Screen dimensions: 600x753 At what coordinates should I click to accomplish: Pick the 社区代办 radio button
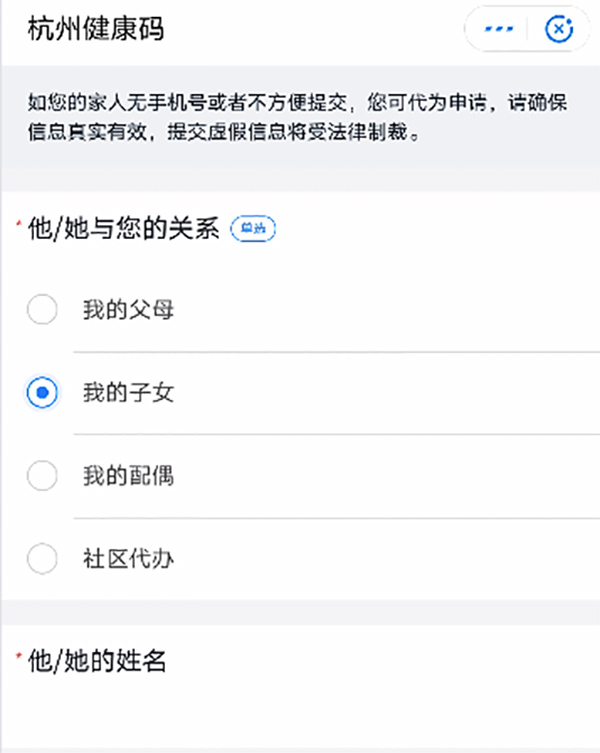coord(42,559)
